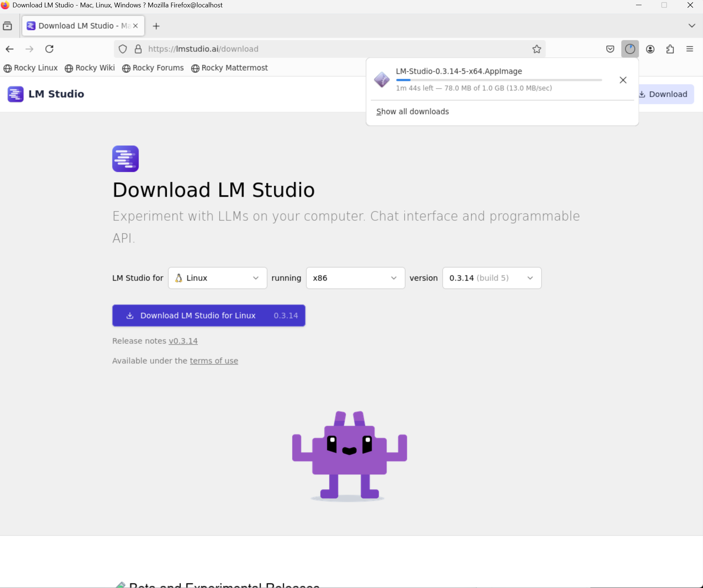Open a new tab with plus icon
The image size is (703, 588).
pos(156,26)
